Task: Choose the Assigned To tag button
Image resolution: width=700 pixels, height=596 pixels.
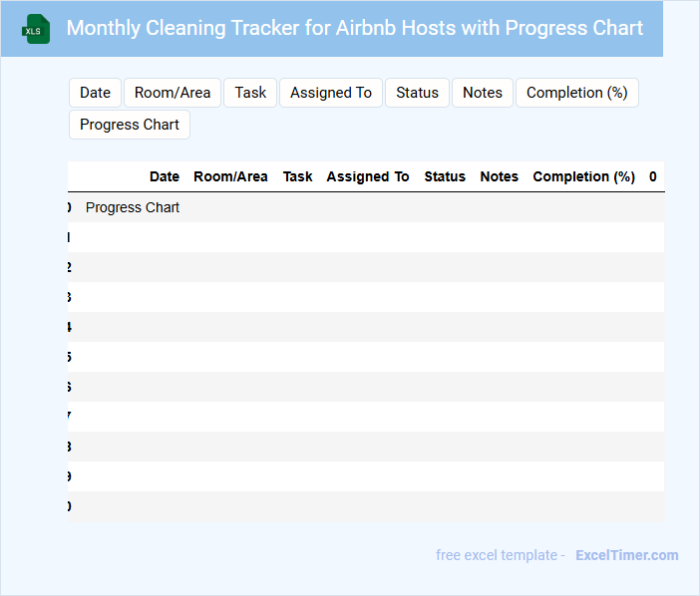Action: click(x=331, y=93)
